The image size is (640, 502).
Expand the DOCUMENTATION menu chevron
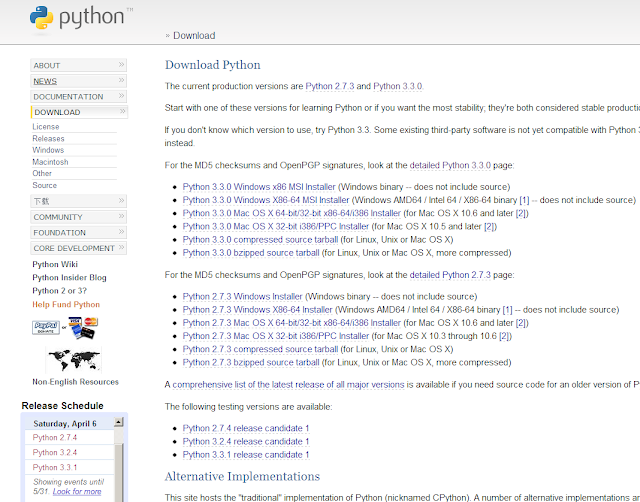[x=121, y=96]
